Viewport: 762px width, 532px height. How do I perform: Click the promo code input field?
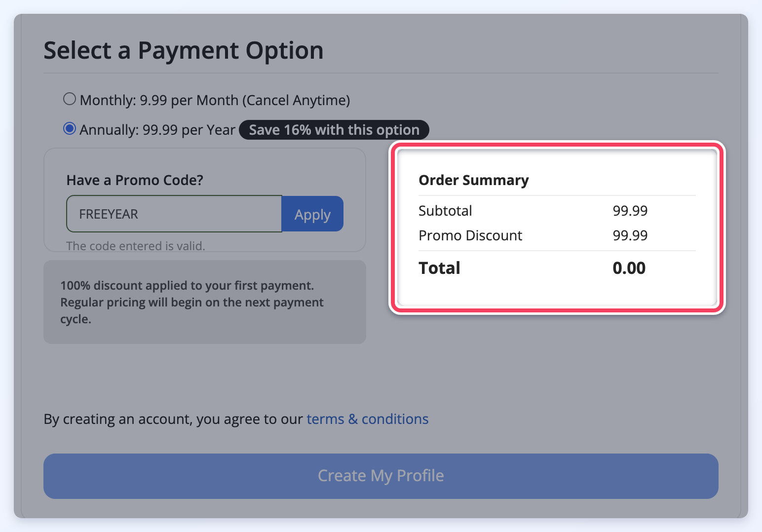tap(174, 214)
